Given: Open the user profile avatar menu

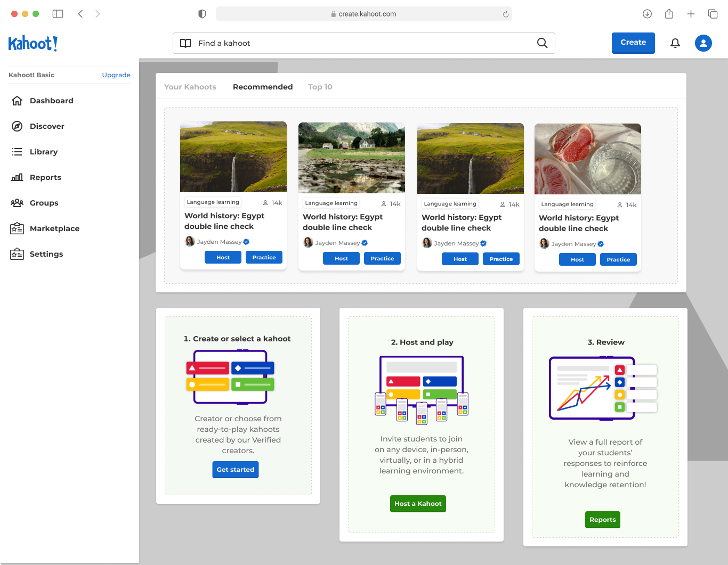Looking at the screenshot, I should point(703,43).
